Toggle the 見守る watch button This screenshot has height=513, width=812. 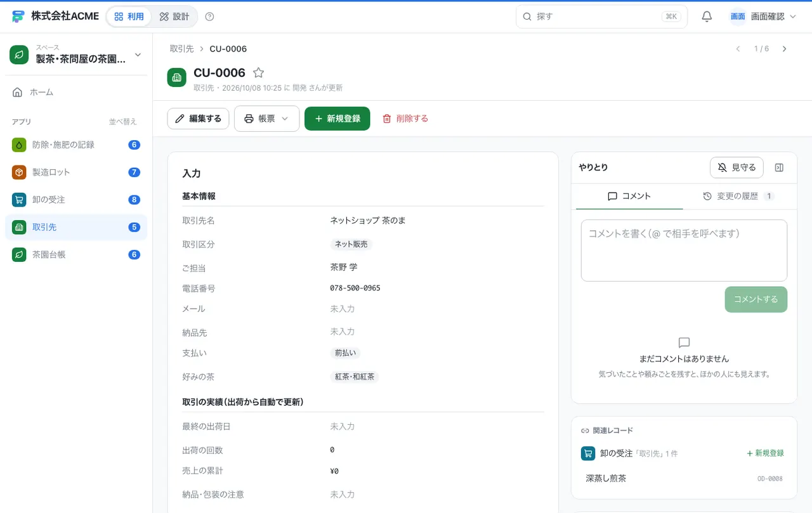tap(737, 167)
